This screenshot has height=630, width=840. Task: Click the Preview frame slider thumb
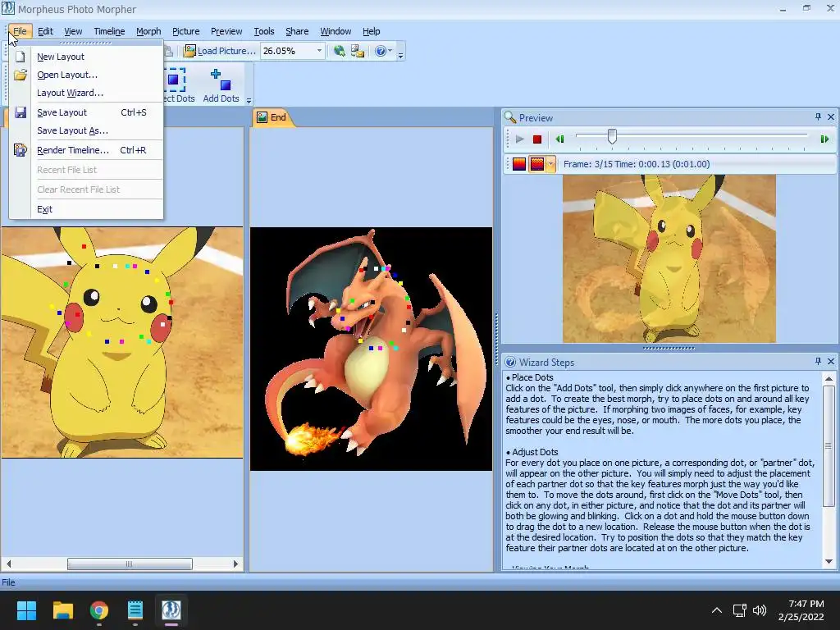point(612,137)
